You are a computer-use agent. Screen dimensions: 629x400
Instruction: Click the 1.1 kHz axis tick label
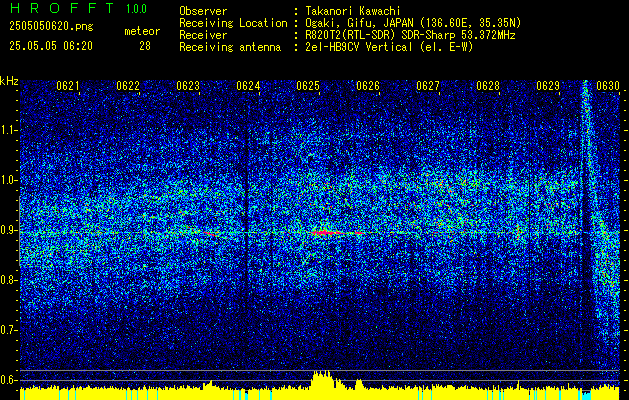click(8, 130)
